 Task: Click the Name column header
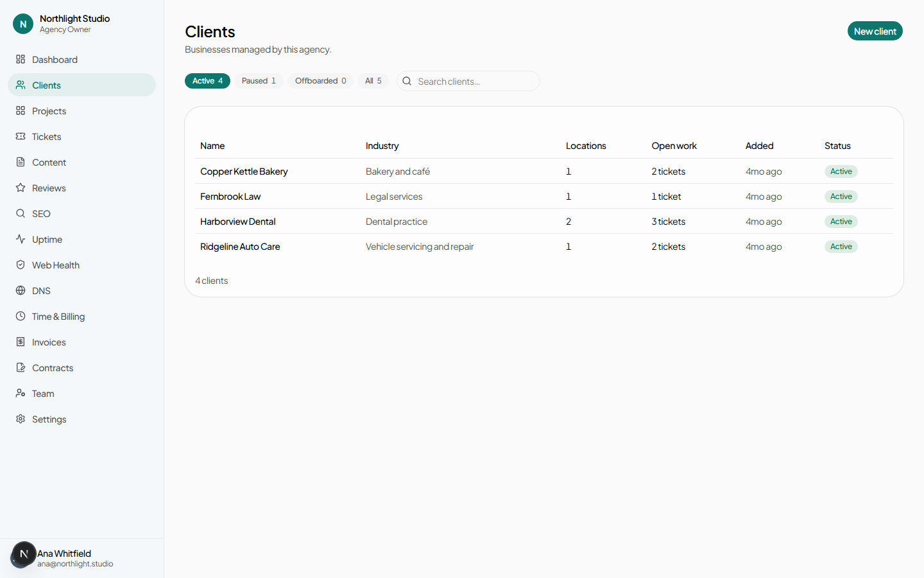[212, 146]
